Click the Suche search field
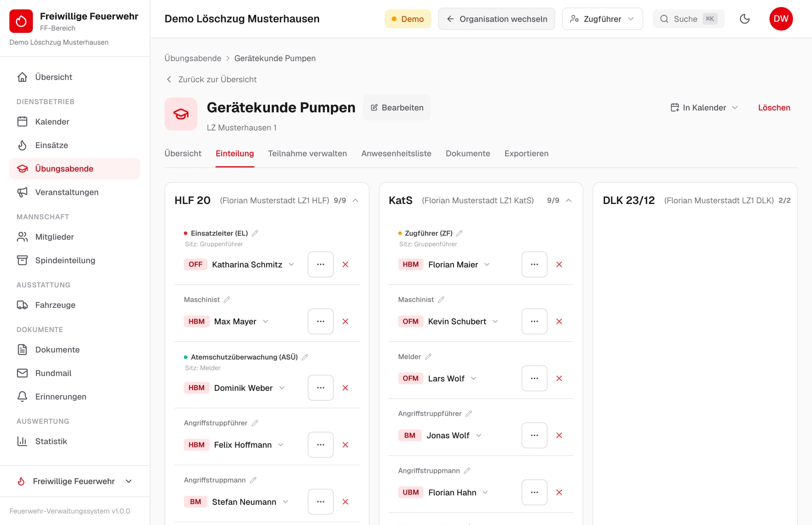The height and width of the screenshot is (525, 812). [x=688, y=19]
